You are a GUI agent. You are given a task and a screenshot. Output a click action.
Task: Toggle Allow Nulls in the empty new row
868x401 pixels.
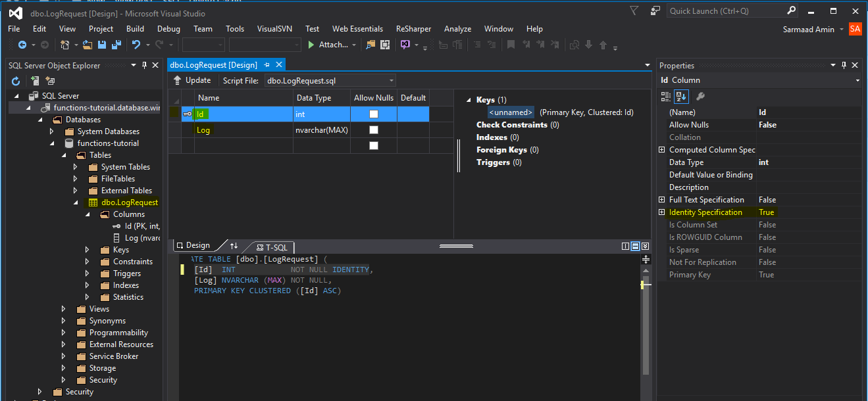(x=374, y=145)
